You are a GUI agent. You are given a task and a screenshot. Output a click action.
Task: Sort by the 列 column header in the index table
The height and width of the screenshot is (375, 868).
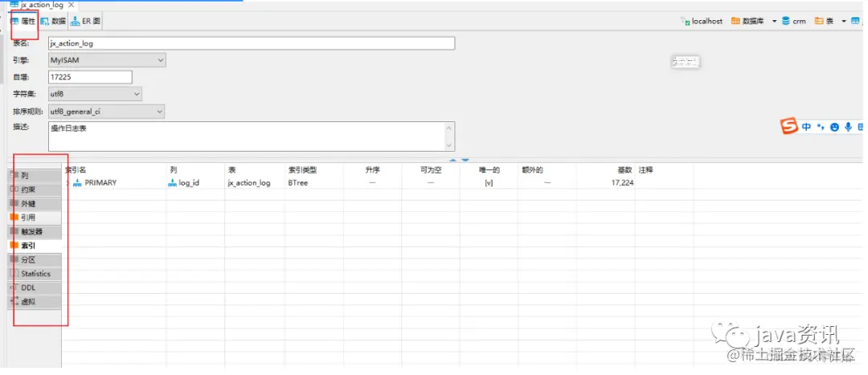(x=174, y=169)
